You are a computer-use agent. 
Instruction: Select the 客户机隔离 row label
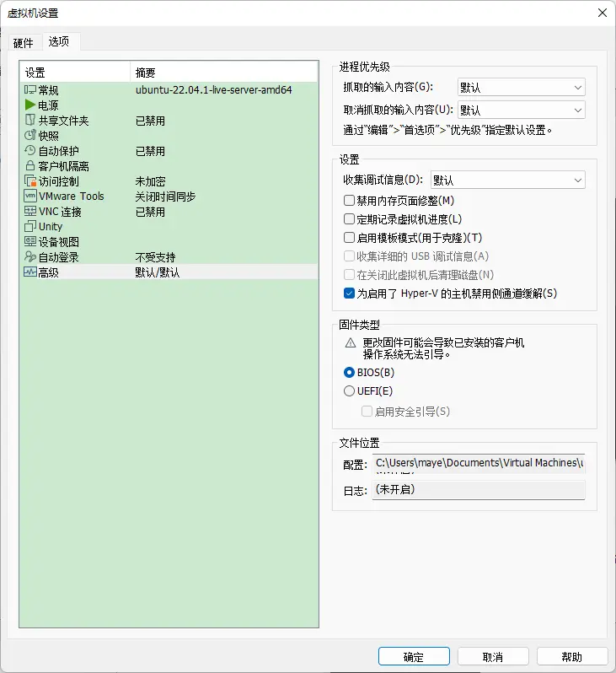(x=63, y=166)
